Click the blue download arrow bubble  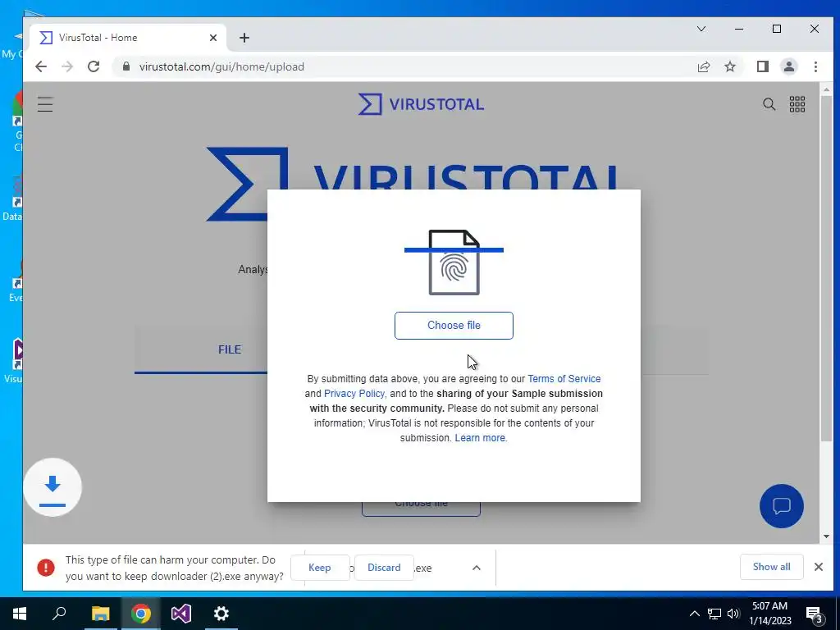coord(52,487)
